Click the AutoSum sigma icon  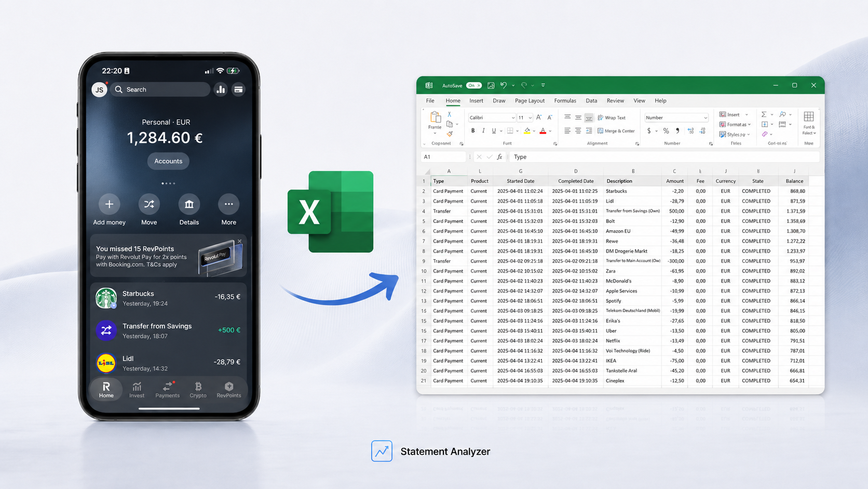pyautogui.click(x=764, y=114)
